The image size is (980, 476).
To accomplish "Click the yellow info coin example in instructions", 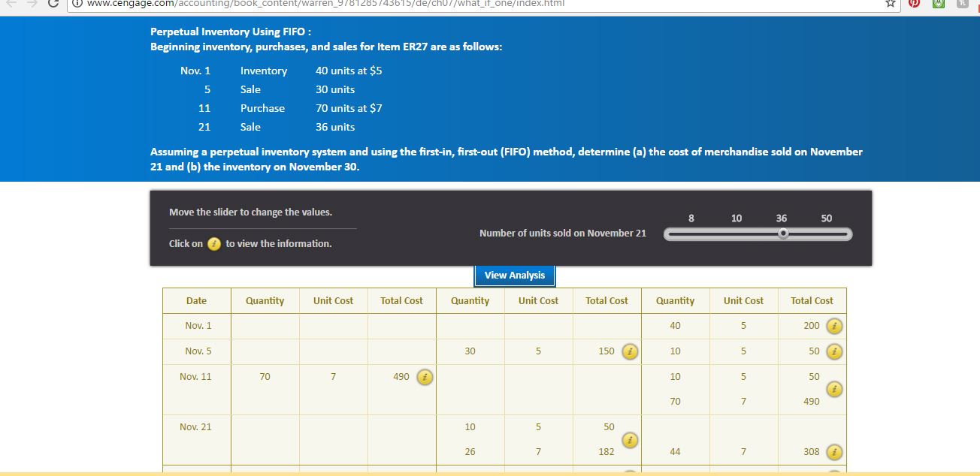I will tap(213, 243).
